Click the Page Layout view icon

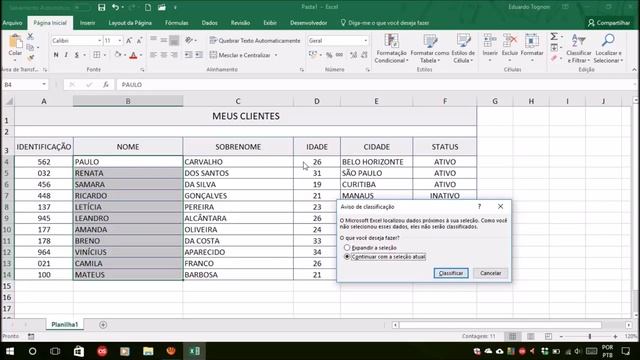(531, 336)
